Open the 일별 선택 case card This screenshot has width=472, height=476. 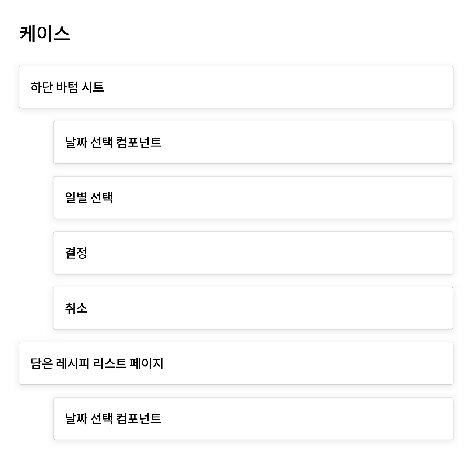click(253, 198)
